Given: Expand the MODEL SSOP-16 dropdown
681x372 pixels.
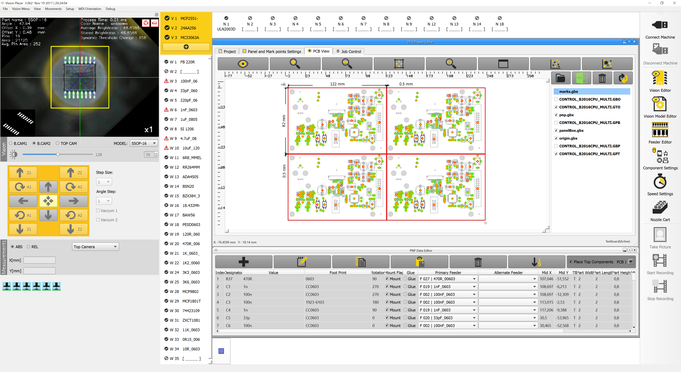Looking at the screenshot, I should pyautogui.click(x=143, y=143).
